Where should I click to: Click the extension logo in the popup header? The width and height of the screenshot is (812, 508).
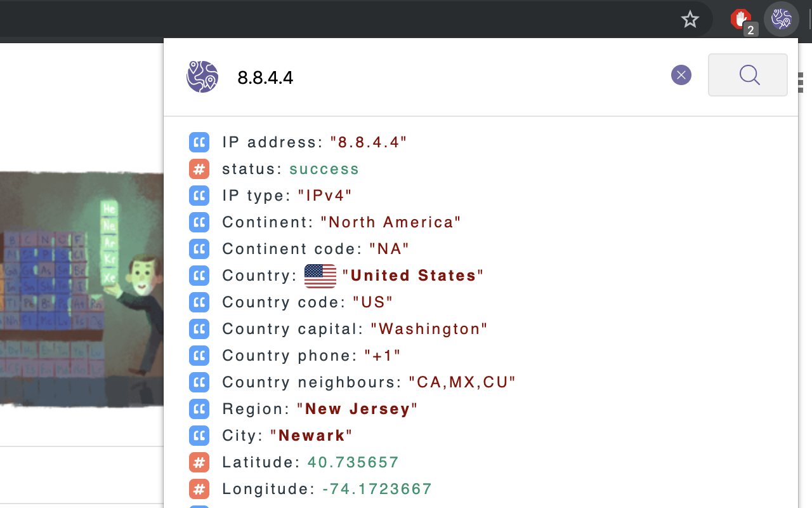pos(202,77)
